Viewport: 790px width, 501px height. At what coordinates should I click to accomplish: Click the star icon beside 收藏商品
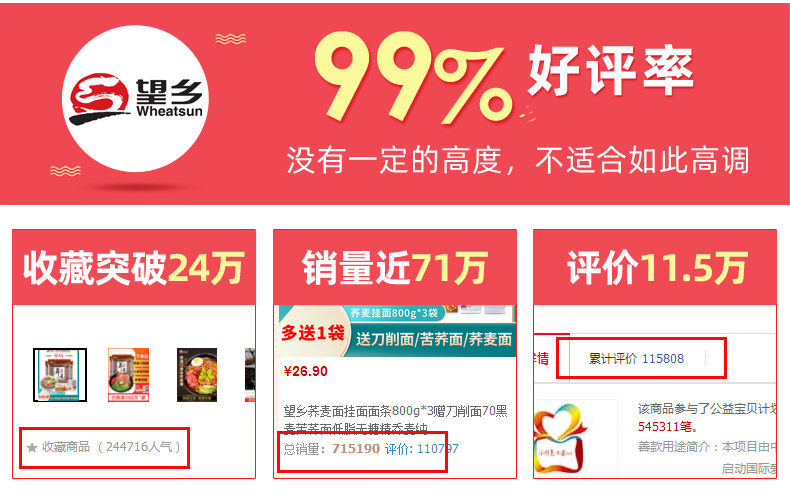(x=32, y=447)
